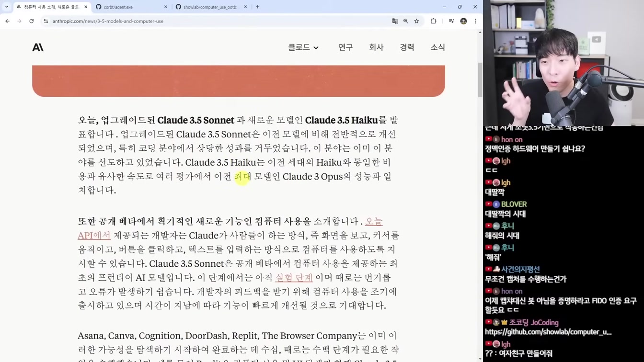Click the browser back arrow
This screenshot has height=362, width=644.
coord(7,21)
